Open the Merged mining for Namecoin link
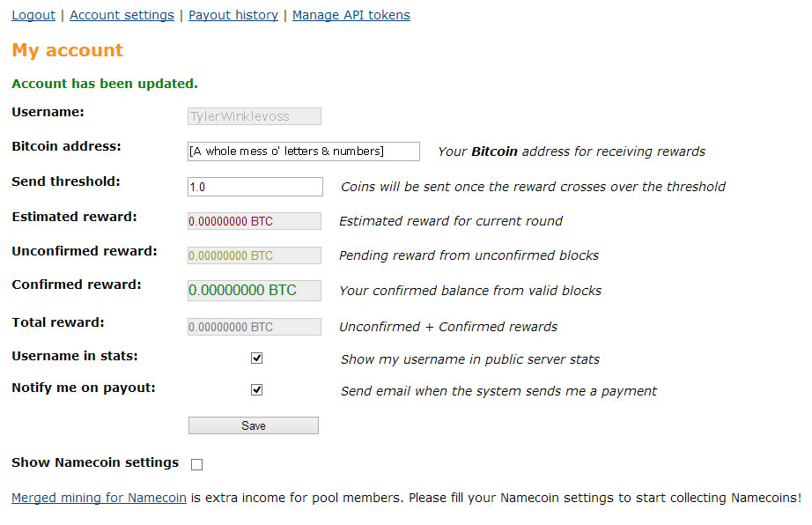Viewport: 812px width, 525px height. (99, 498)
